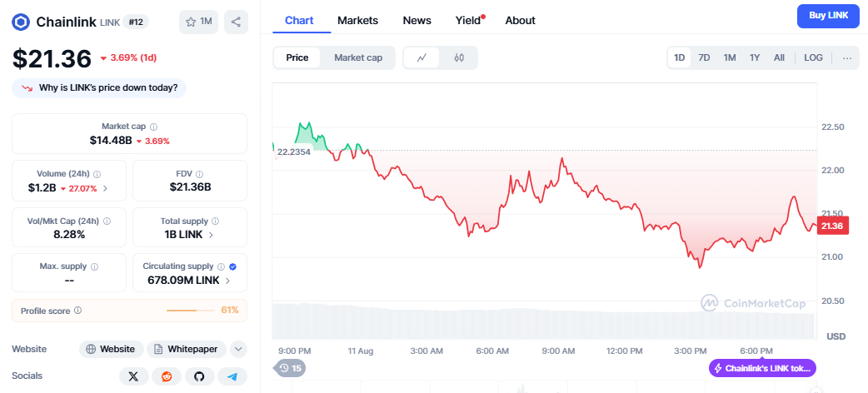Toggle chart to Market cap view

point(358,57)
